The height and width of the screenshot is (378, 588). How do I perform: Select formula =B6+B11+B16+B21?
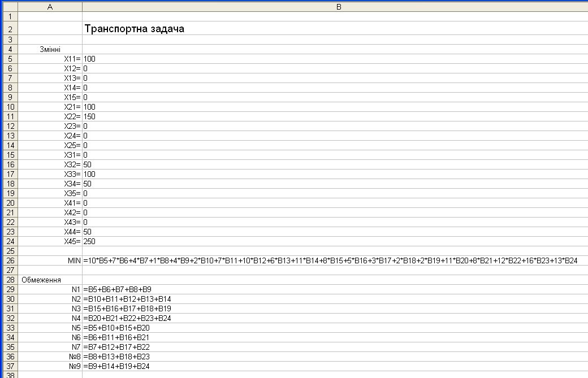click(x=335, y=337)
